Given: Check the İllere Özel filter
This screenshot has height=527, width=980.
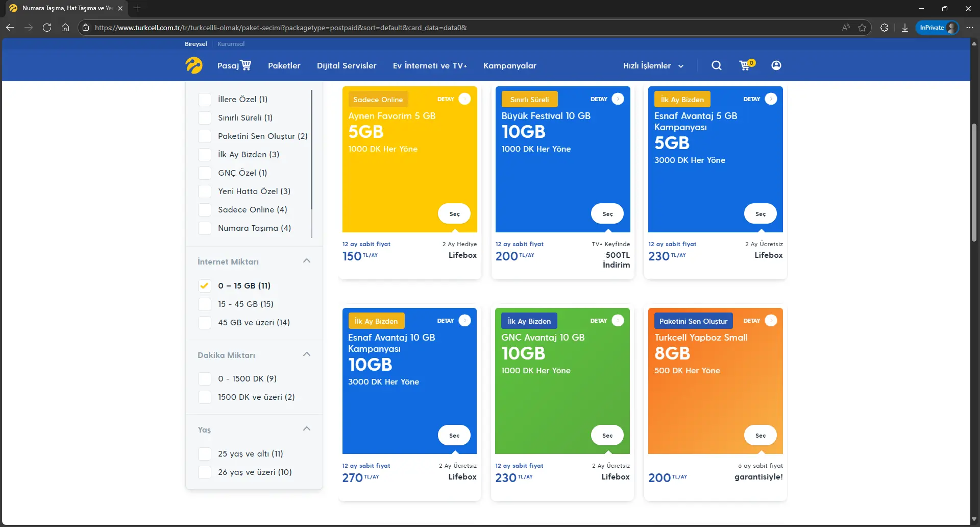Looking at the screenshot, I should (205, 100).
